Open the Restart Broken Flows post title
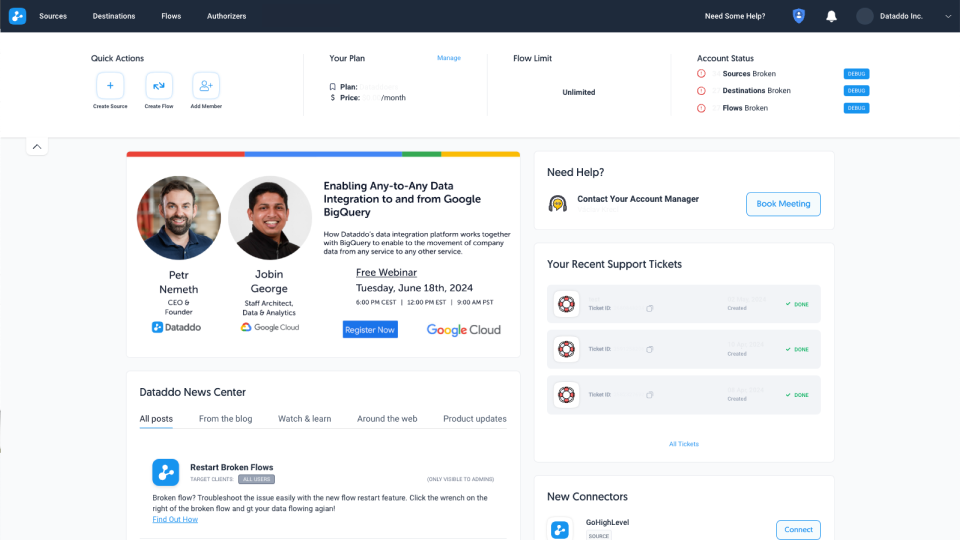 [x=231, y=467]
